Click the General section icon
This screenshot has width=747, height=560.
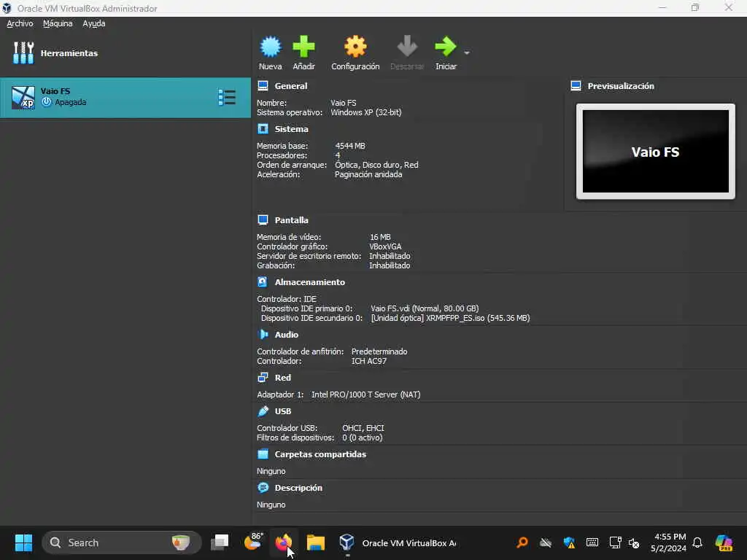(x=263, y=86)
